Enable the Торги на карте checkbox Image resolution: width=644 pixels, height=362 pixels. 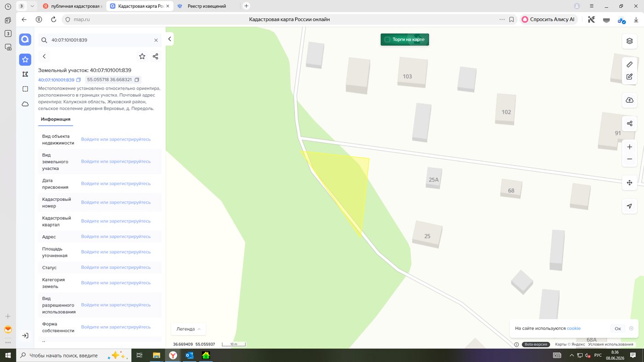pos(387,40)
